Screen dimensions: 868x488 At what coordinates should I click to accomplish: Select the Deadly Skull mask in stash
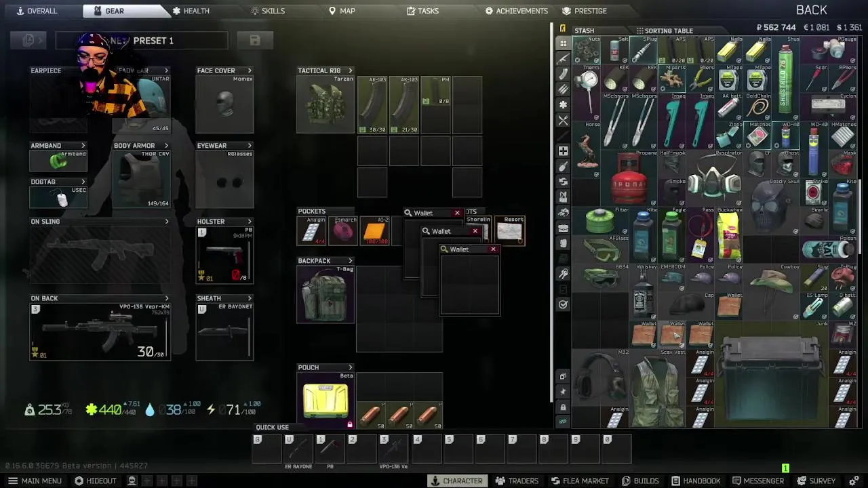coord(772,207)
